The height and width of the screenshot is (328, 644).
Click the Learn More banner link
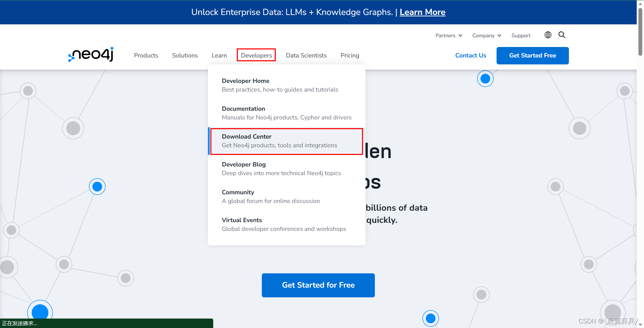422,12
